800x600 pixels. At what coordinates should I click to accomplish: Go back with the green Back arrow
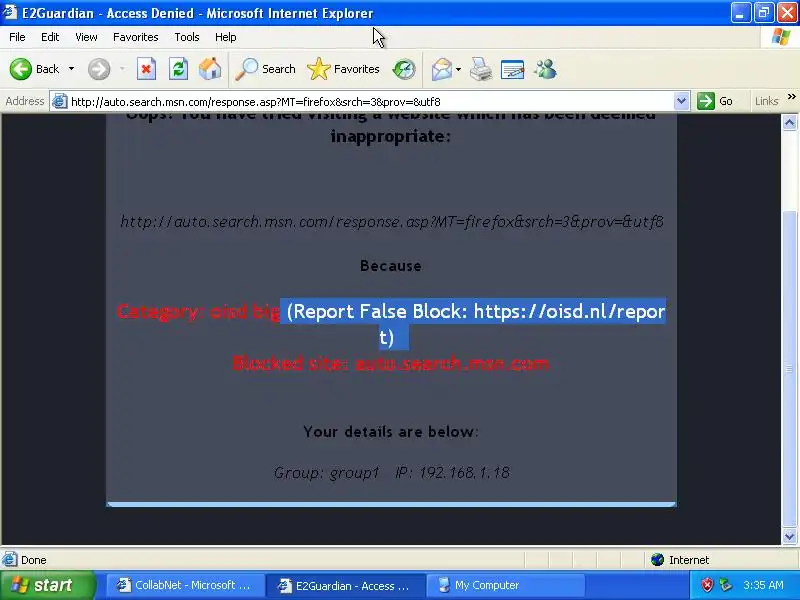34,69
